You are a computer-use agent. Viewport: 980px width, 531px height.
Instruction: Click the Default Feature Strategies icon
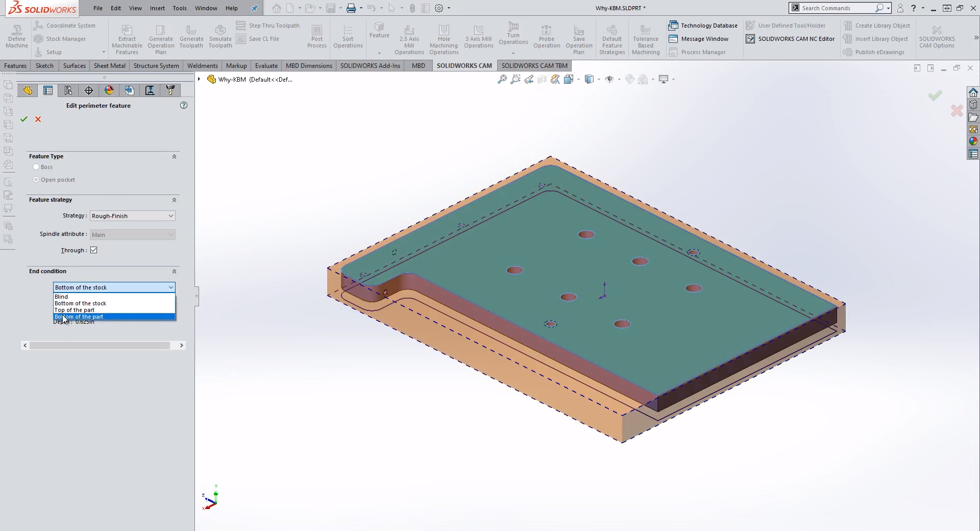(612, 39)
